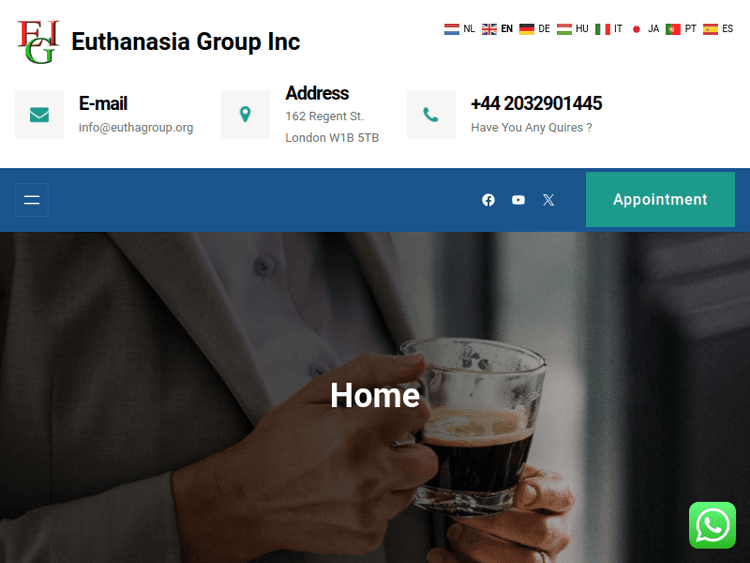Viewport: 750px width, 563px height.
Task: Click the envelope e-mail icon
Action: 39,115
